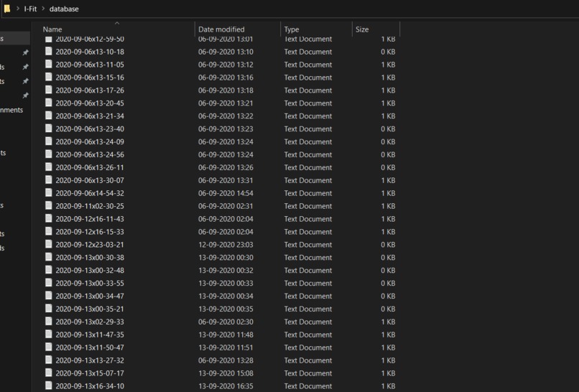Click Text Document type of 2020-09-06x13-15-16

[x=308, y=78]
